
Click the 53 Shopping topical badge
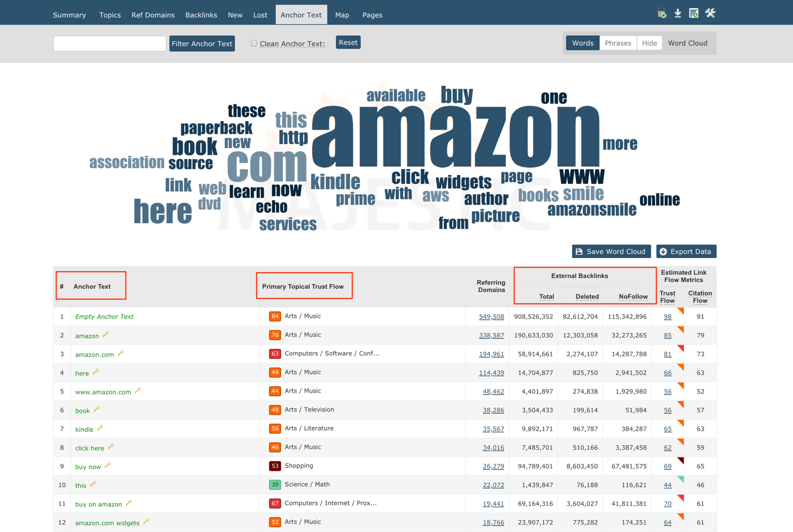275,466
